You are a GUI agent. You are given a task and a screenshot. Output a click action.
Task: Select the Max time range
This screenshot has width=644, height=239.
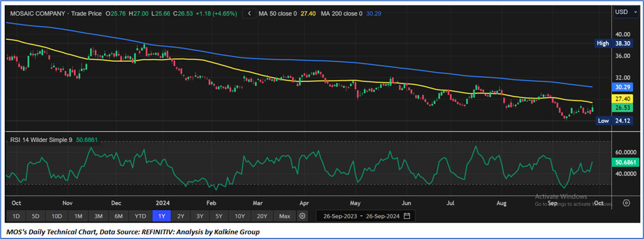click(x=284, y=216)
